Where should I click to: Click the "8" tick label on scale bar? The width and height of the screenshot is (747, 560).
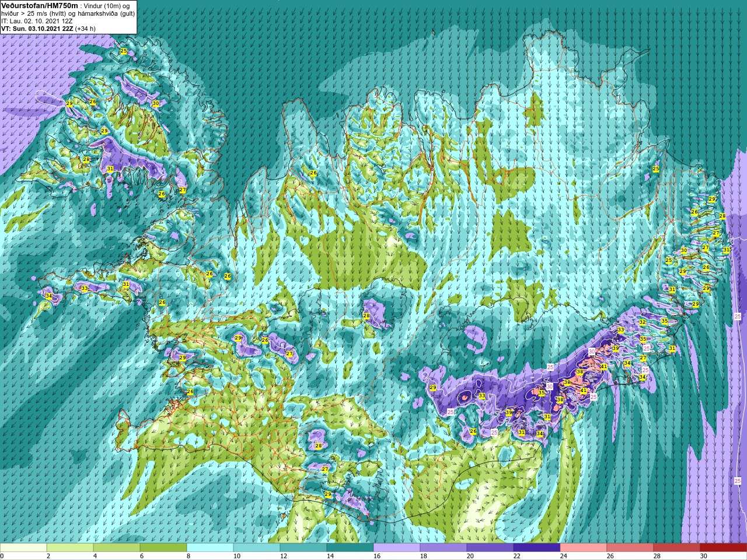click(x=188, y=556)
